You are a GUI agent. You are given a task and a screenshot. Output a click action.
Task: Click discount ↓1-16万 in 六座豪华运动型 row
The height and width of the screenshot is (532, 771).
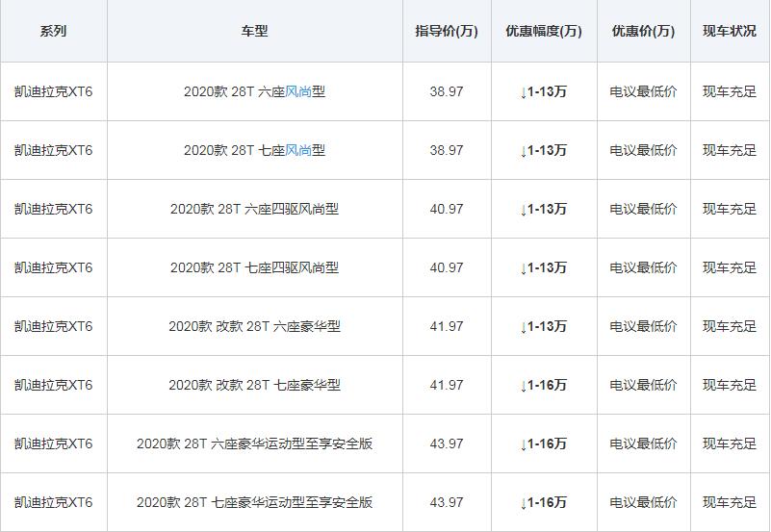coord(544,443)
